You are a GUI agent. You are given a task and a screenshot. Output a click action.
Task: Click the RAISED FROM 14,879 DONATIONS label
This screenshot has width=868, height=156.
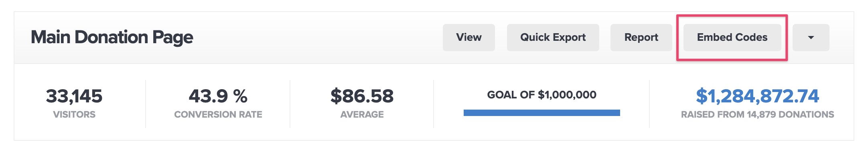click(x=757, y=114)
